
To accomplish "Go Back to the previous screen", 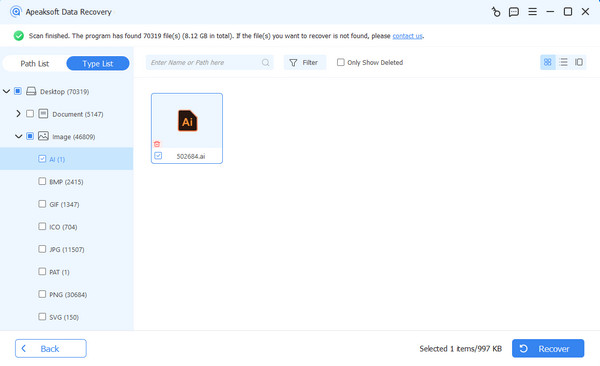I will pos(51,348).
